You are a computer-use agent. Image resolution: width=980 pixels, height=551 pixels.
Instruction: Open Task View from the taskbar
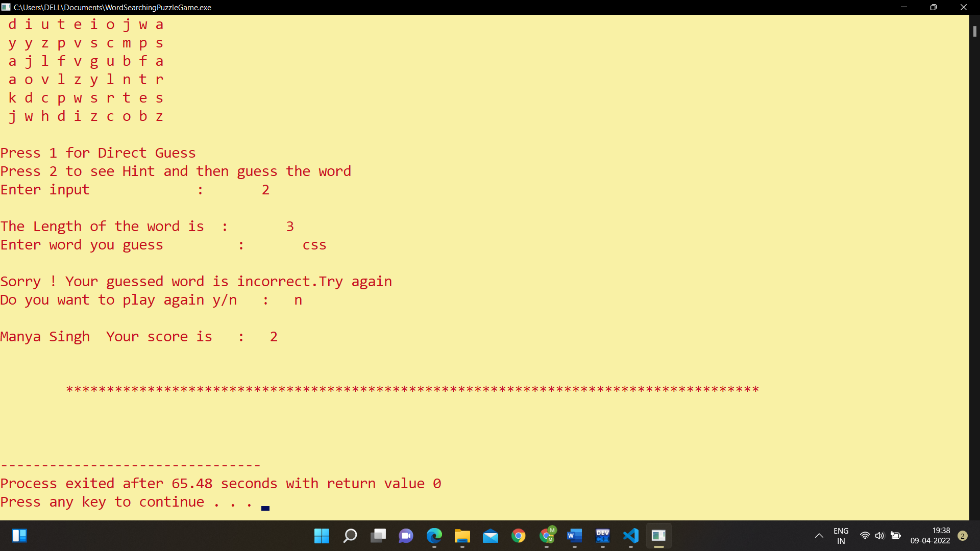click(379, 536)
